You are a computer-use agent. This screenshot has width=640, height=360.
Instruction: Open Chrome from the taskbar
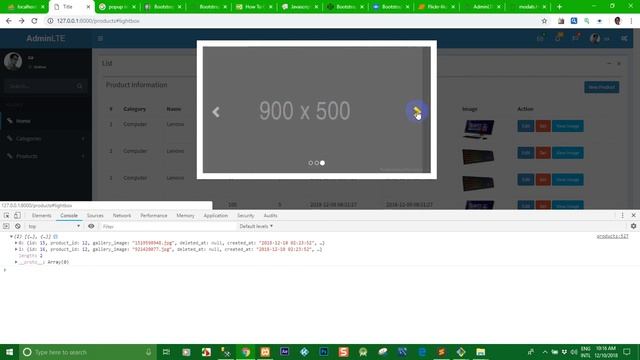tap(245, 352)
